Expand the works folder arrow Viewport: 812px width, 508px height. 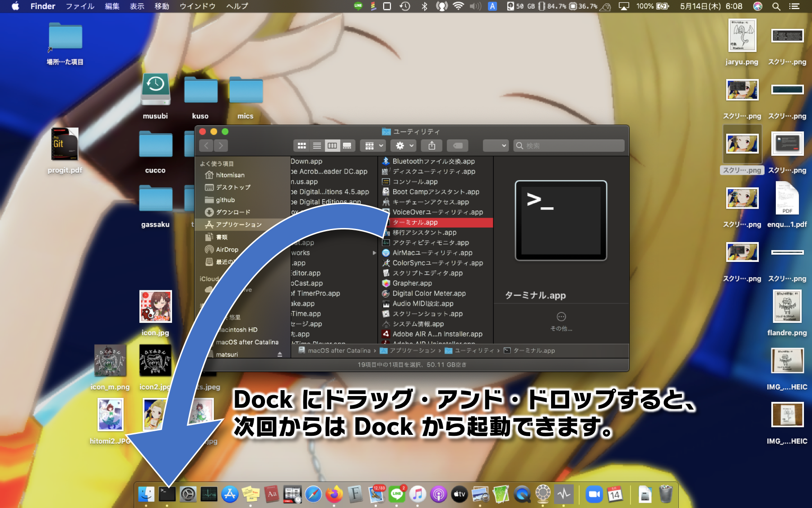click(374, 253)
